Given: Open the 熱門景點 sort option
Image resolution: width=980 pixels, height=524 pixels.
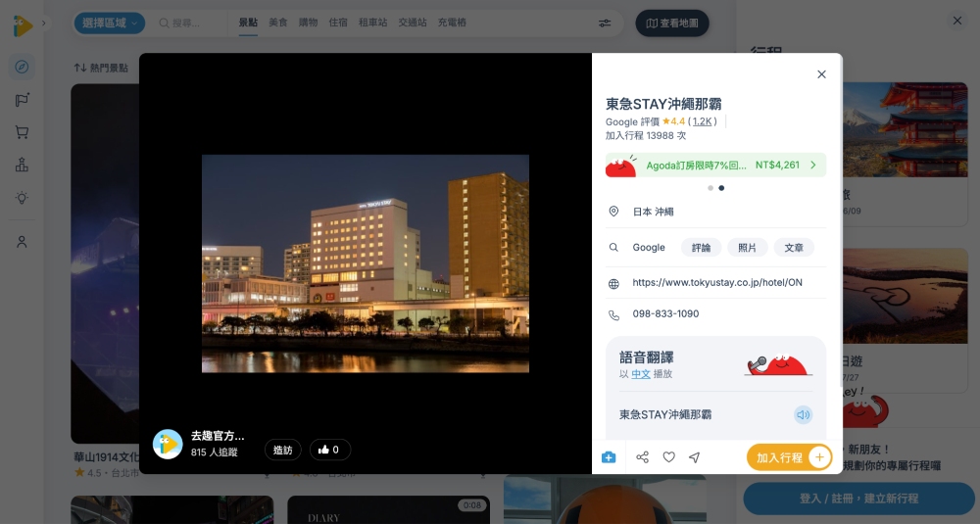Looking at the screenshot, I should point(101,68).
